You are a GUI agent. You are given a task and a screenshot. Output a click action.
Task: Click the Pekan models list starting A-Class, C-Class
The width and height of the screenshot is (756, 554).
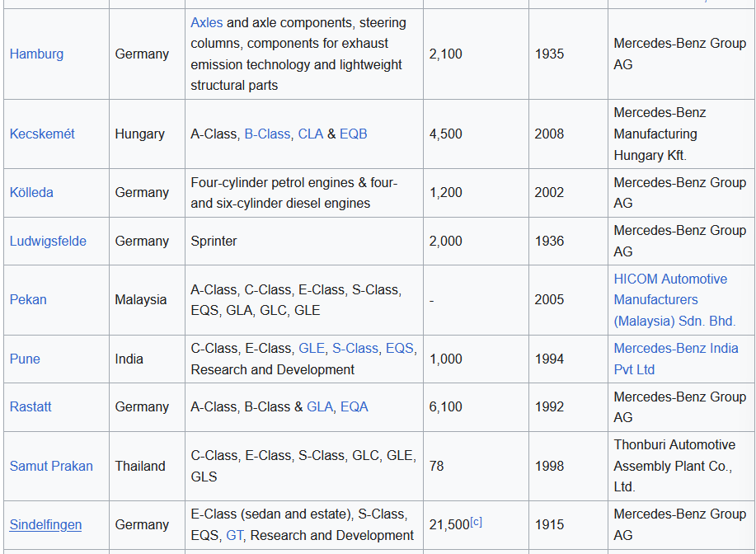(296, 300)
